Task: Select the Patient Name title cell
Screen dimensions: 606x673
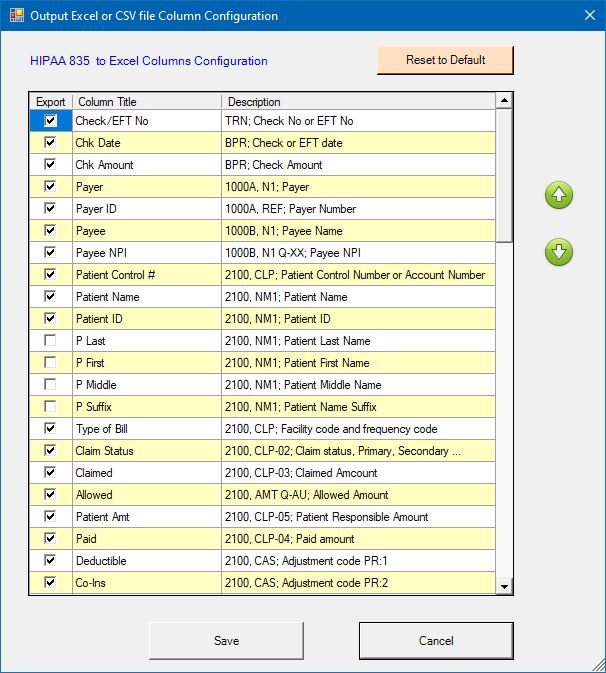Action: tap(147, 297)
